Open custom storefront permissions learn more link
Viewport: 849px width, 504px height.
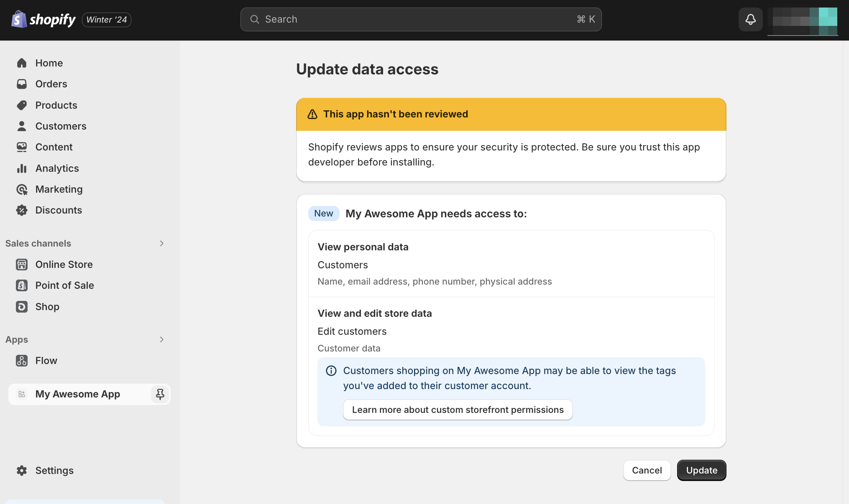click(x=458, y=410)
